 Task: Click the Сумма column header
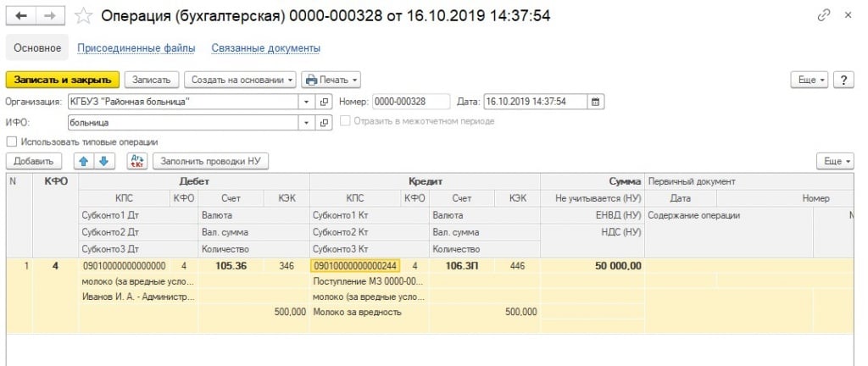point(593,181)
